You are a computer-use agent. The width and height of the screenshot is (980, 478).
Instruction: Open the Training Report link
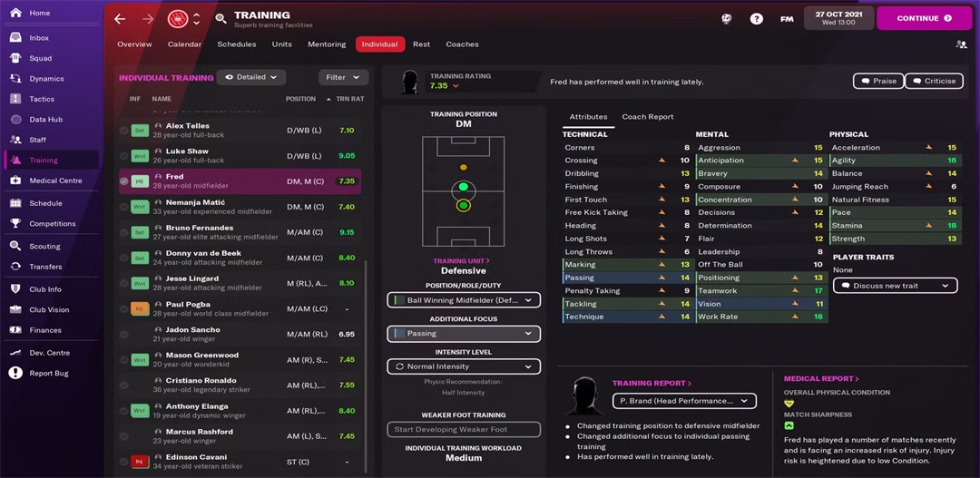tap(652, 384)
